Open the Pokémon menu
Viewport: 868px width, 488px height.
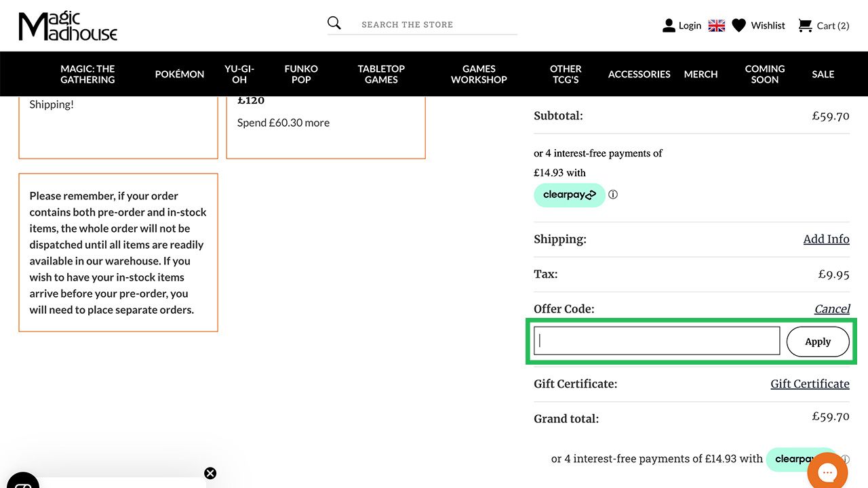point(179,74)
